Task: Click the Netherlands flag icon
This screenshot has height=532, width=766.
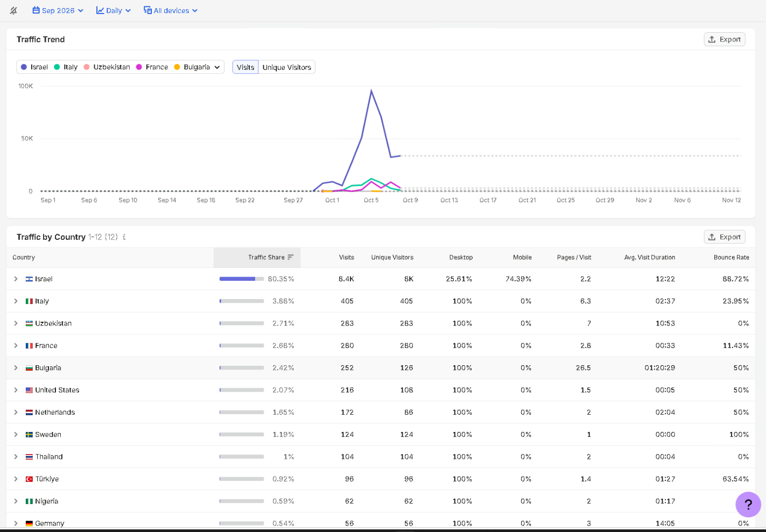Action: [x=29, y=412]
